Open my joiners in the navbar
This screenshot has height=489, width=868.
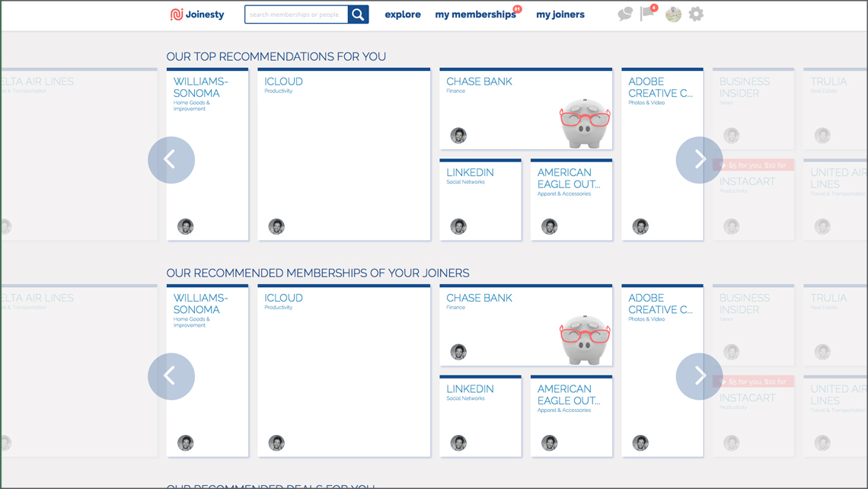click(560, 14)
